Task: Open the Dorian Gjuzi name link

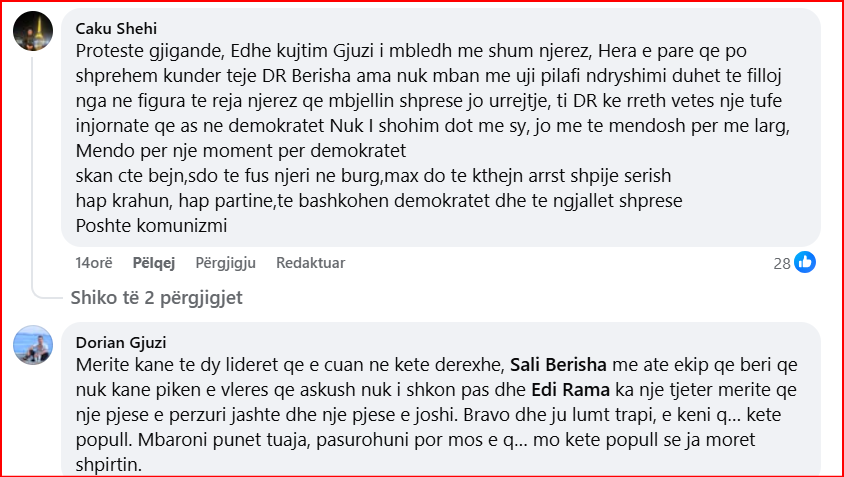Action: [123, 342]
